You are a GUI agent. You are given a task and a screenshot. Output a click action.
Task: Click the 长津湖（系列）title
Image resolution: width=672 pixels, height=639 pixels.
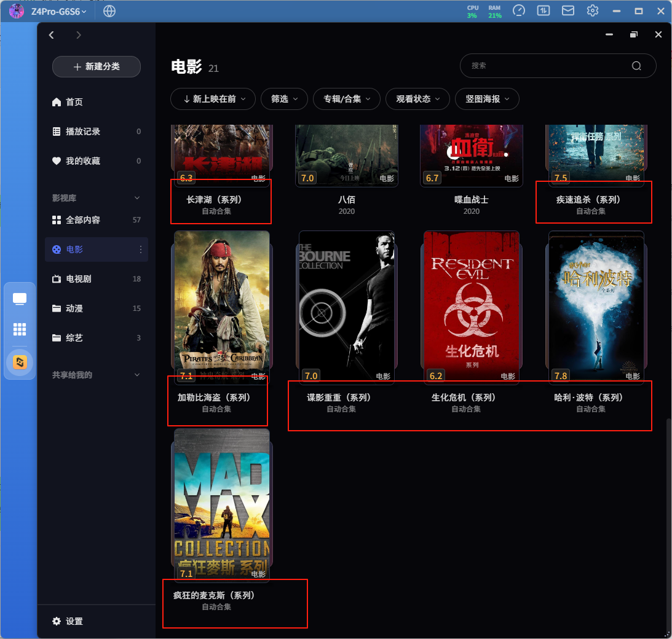click(x=216, y=200)
